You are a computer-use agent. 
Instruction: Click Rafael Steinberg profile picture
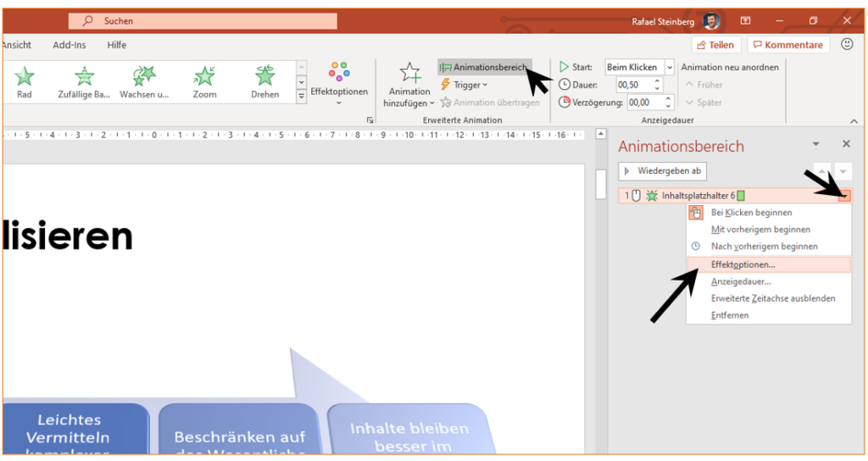pos(711,21)
